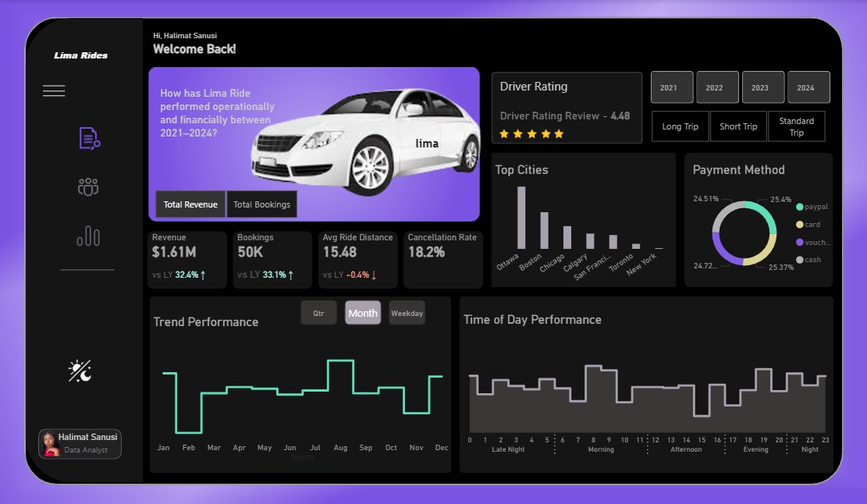Click the Morning label on time chart
867x504 pixels.
pos(601,449)
